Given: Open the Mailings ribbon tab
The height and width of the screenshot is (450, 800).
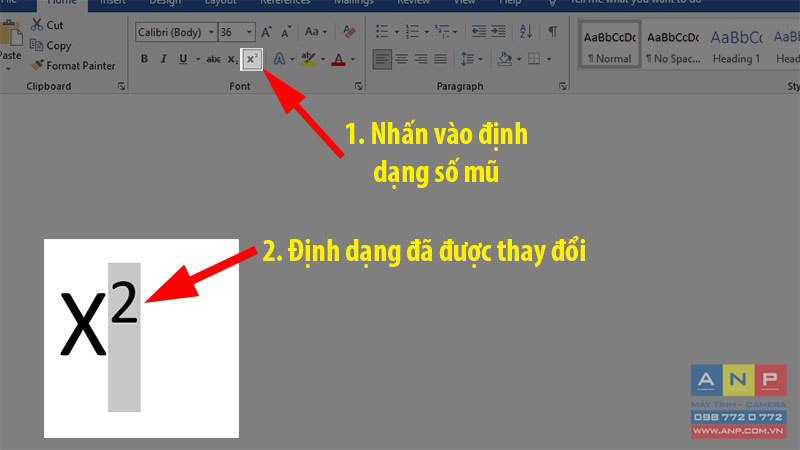Looking at the screenshot, I should pyautogui.click(x=354, y=3).
